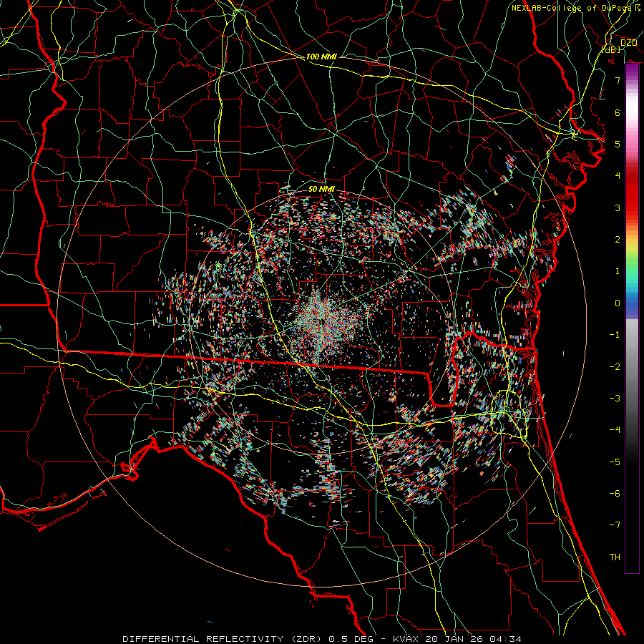The height and width of the screenshot is (644, 644).
Task: Click the -4 scale value
Action: tap(615, 429)
